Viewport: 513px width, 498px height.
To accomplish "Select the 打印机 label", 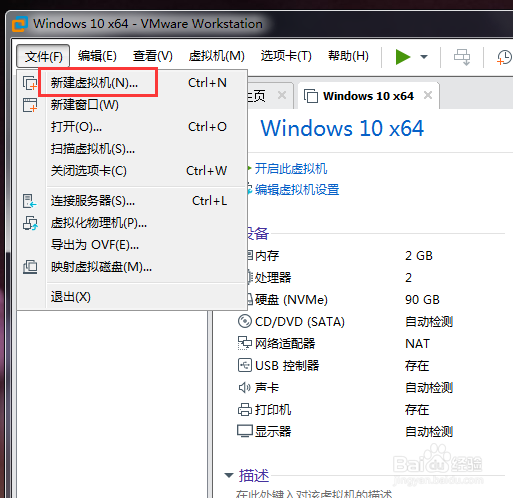I will (x=273, y=410).
